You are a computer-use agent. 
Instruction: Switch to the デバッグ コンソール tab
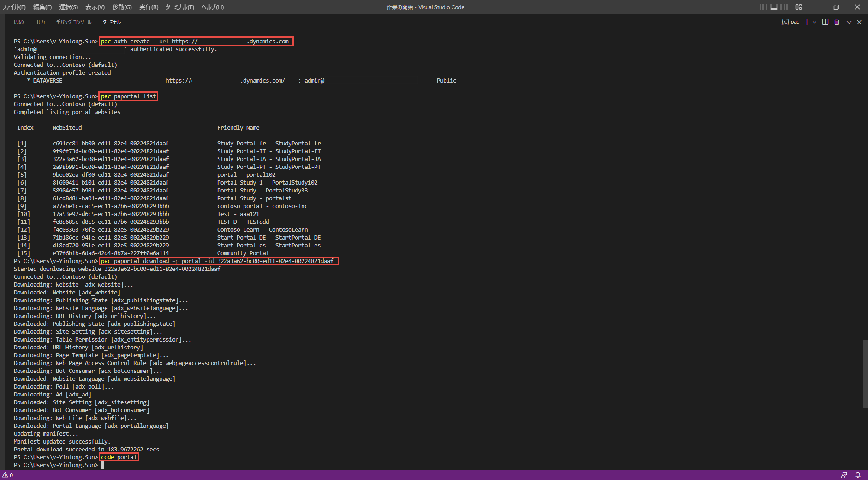coord(74,22)
